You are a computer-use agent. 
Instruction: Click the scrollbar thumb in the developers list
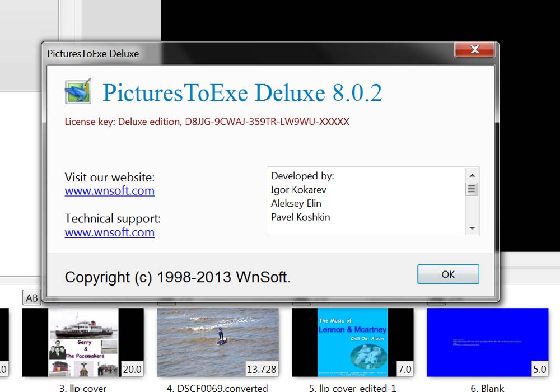(472, 189)
